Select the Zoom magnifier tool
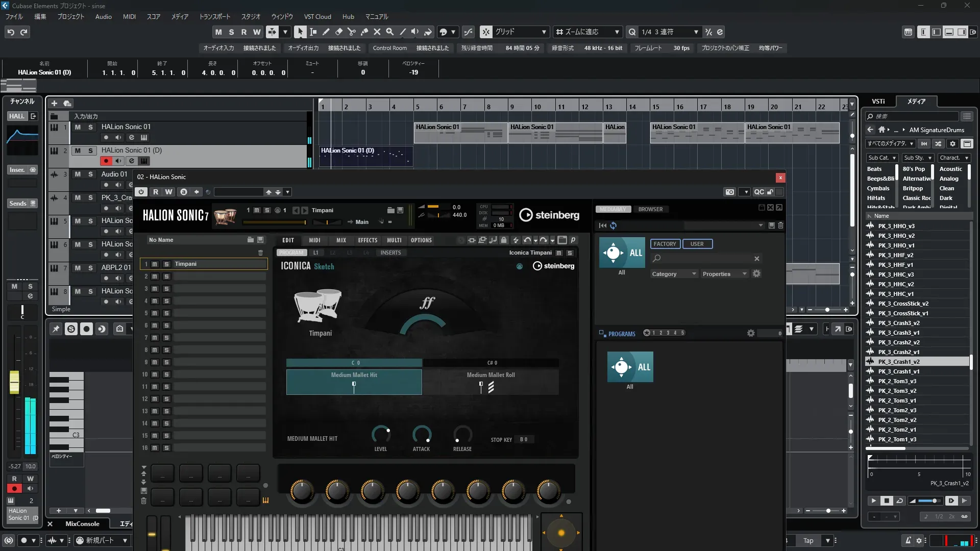Screen dimensions: 980x551 coord(390,32)
